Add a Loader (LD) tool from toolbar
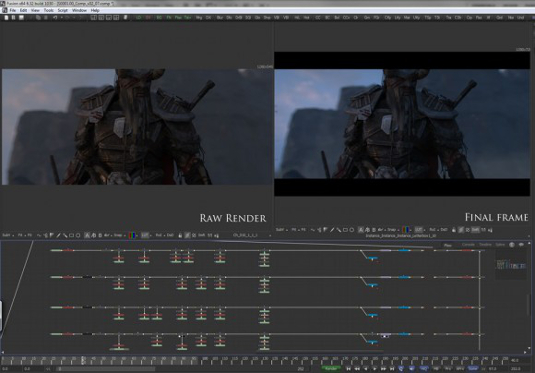The image size is (535, 373). [139, 17]
